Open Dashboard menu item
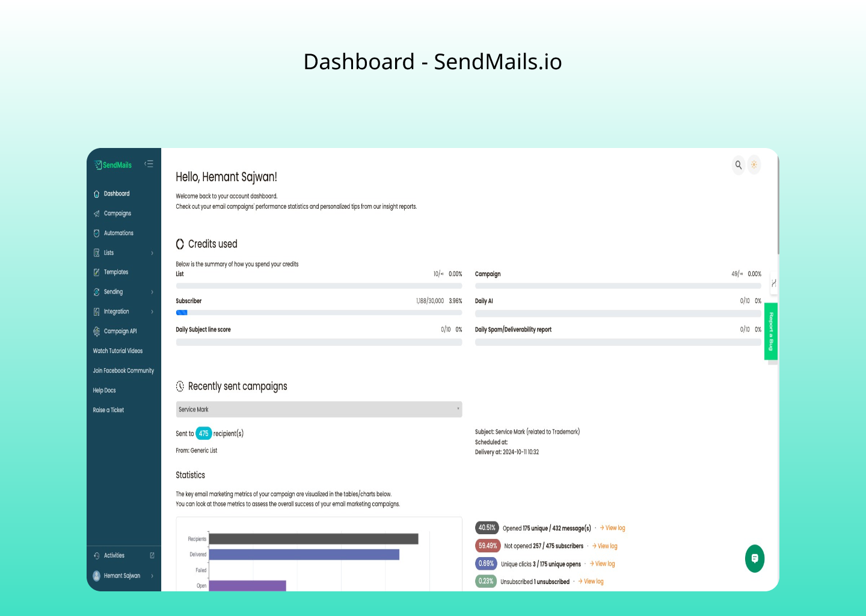 coord(117,194)
